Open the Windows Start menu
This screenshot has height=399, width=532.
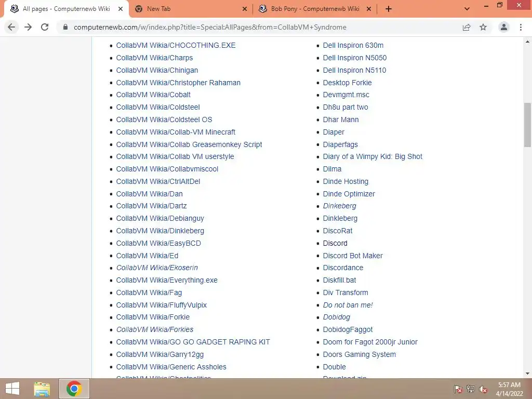point(12,389)
